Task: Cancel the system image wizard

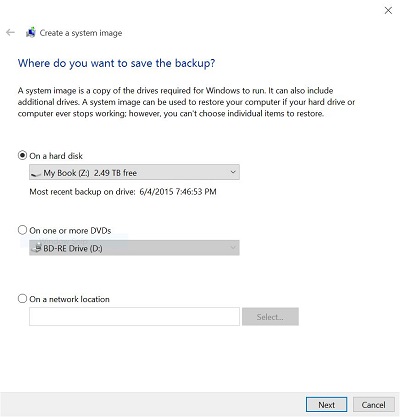Action: pos(373,405)
